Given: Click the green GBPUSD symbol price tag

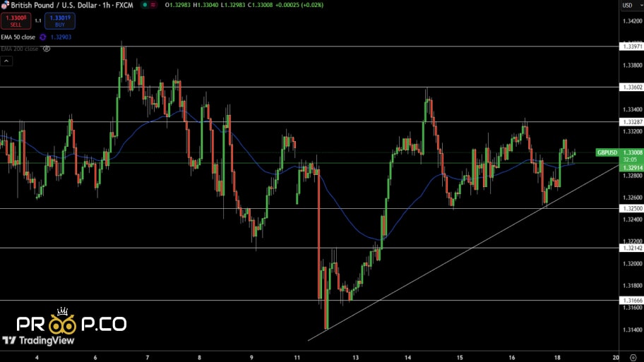Looking at the screenshot, I should [607, 152].
